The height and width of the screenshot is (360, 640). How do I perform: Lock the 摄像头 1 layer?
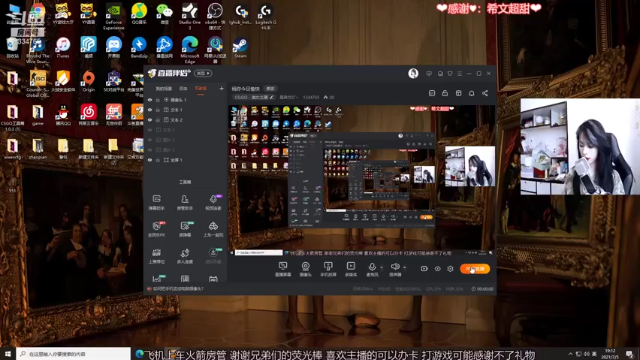point(158,100)
